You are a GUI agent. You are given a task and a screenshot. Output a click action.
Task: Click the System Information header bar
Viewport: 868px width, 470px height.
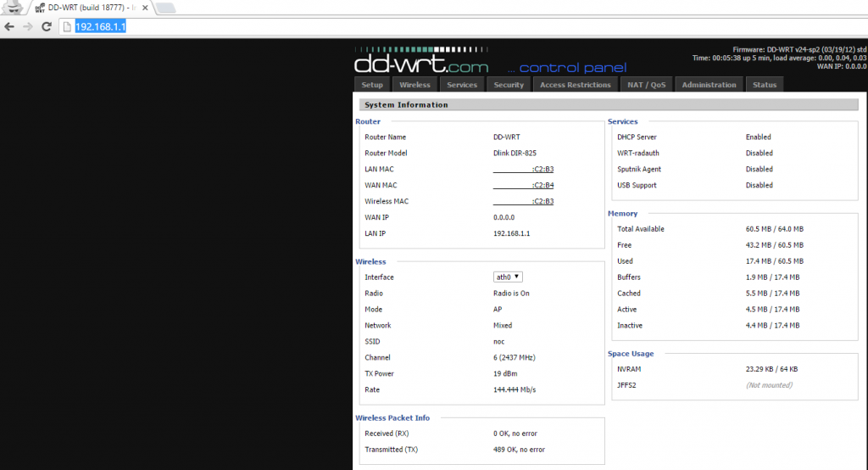609,104
